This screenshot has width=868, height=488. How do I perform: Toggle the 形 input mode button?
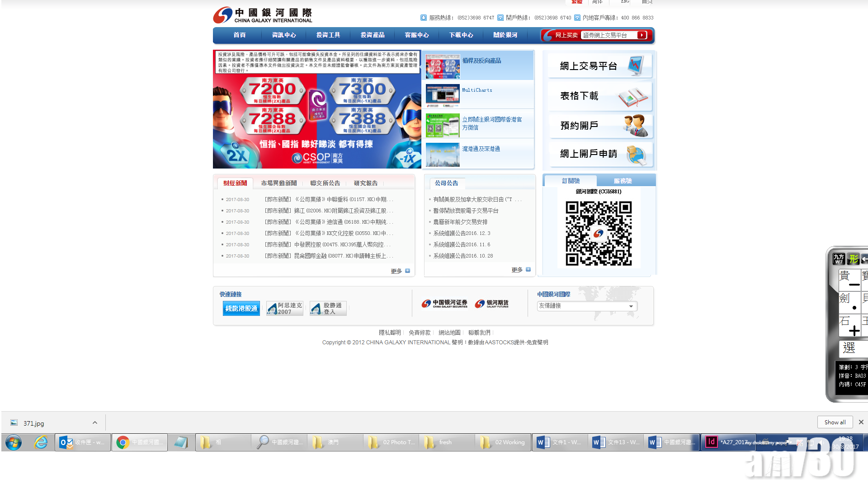click(x=853, y=259)
